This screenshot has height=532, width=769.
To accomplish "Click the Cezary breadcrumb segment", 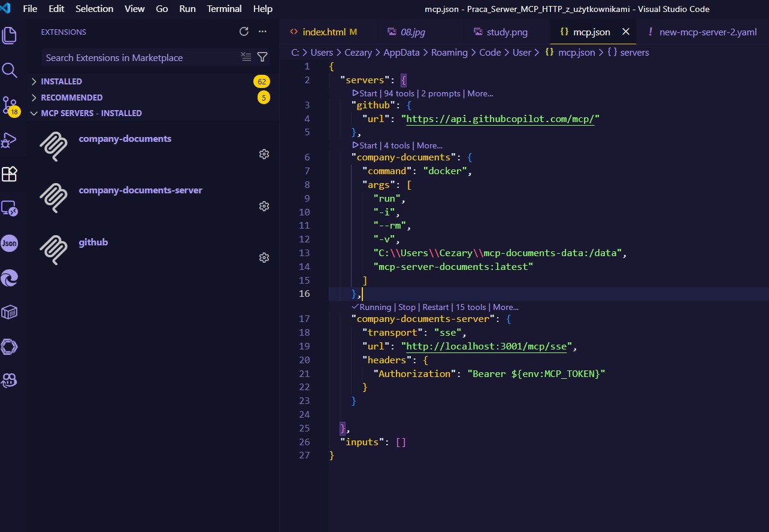I will click(358, 53).
